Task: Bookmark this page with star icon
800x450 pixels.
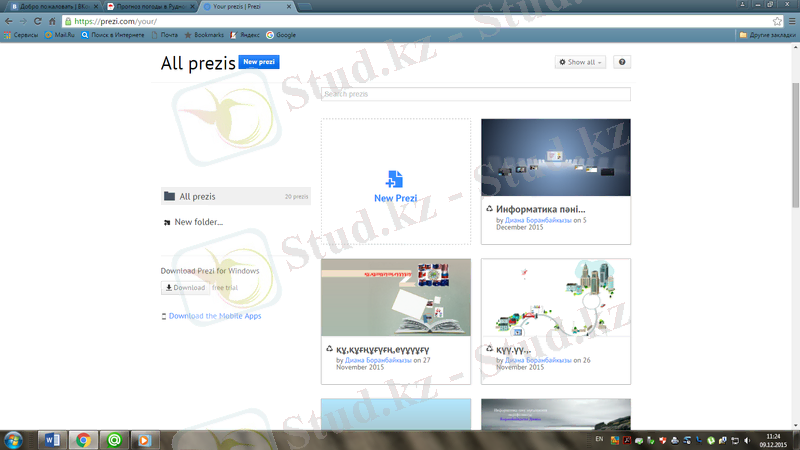Action: click(777, 20)
